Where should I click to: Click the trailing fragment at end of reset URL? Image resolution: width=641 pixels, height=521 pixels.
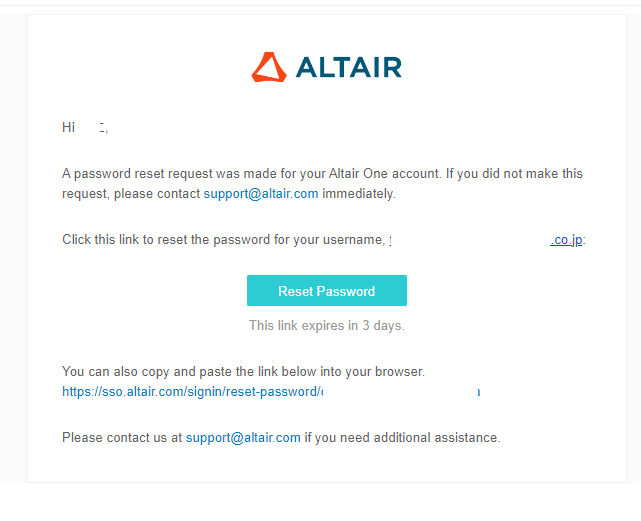tap(479, 392)
